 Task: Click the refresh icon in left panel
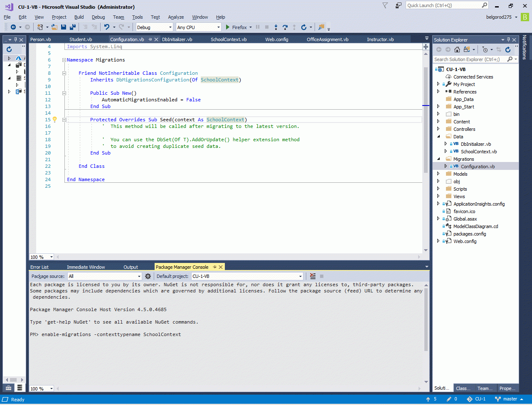tap(9, 49)
